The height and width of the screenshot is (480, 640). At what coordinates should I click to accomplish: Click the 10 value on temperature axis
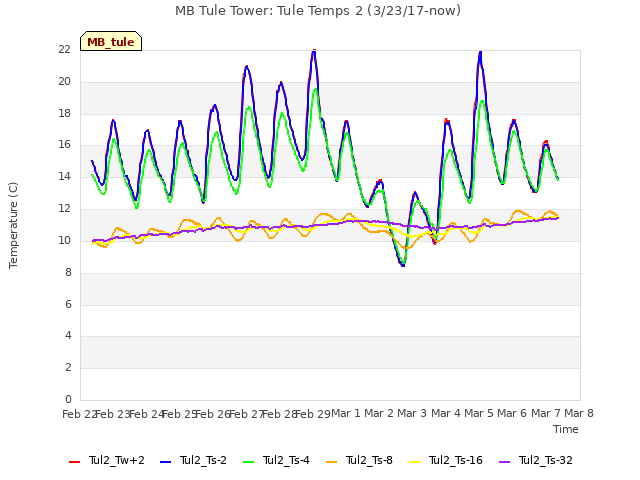[x=64, y=240]
